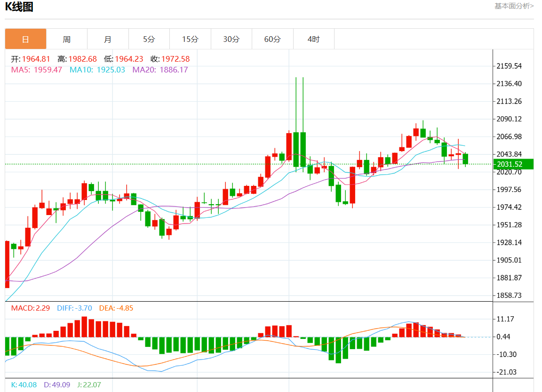Click the K: 40.08 KDJ value
This screenshot has height=392, width=542.
tap(24, 385)
